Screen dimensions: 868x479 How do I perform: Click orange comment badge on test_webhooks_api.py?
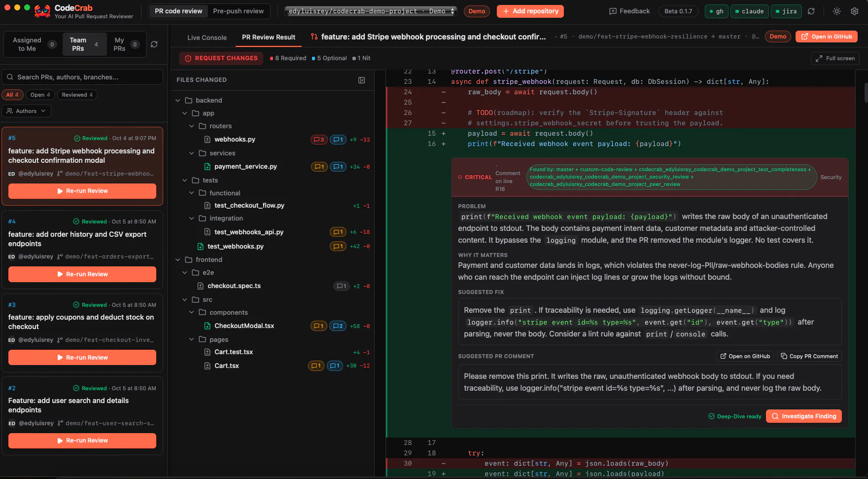tap(338, 232)
